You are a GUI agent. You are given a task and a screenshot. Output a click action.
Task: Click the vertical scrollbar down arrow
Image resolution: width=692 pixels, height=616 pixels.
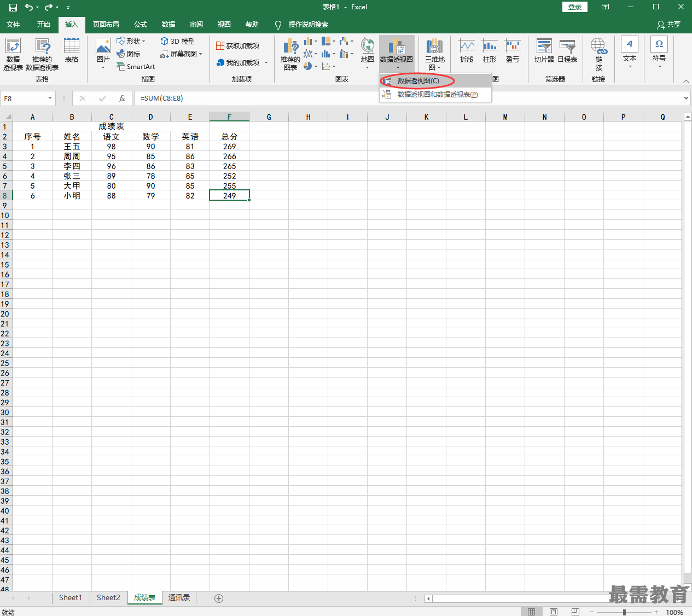pos(688,587)
